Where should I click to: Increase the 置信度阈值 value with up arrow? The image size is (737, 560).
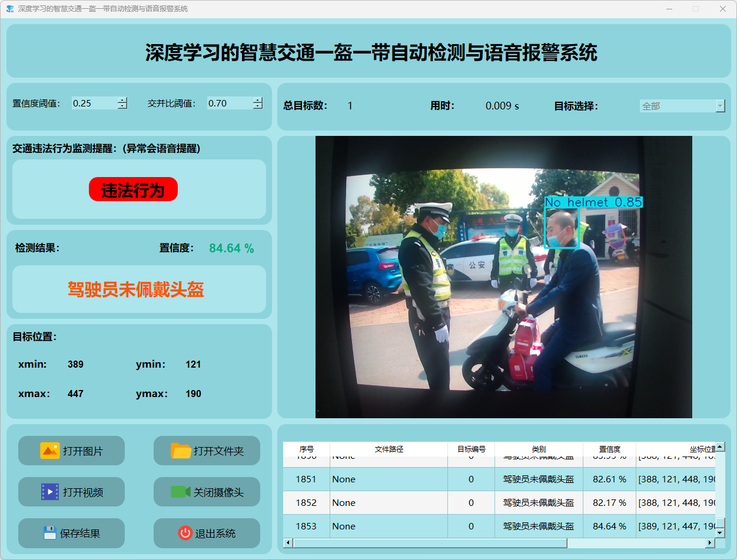(x=122, y=100)
